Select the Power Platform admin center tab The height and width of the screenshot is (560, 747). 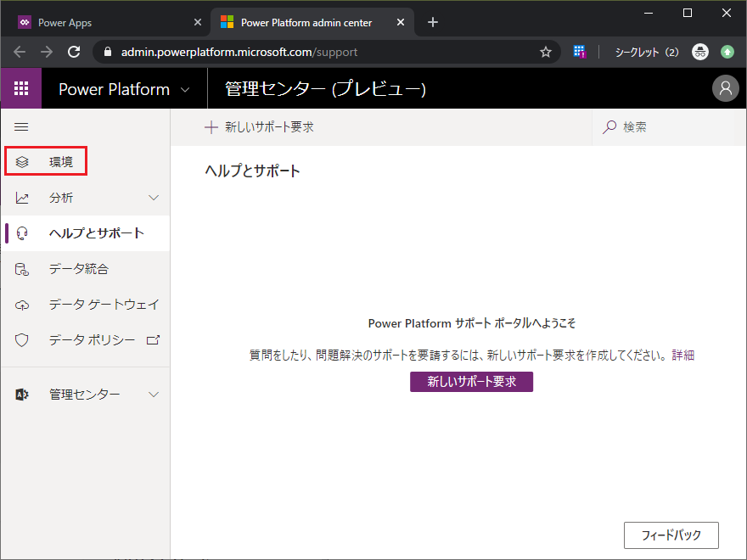(x=312, y=22)
